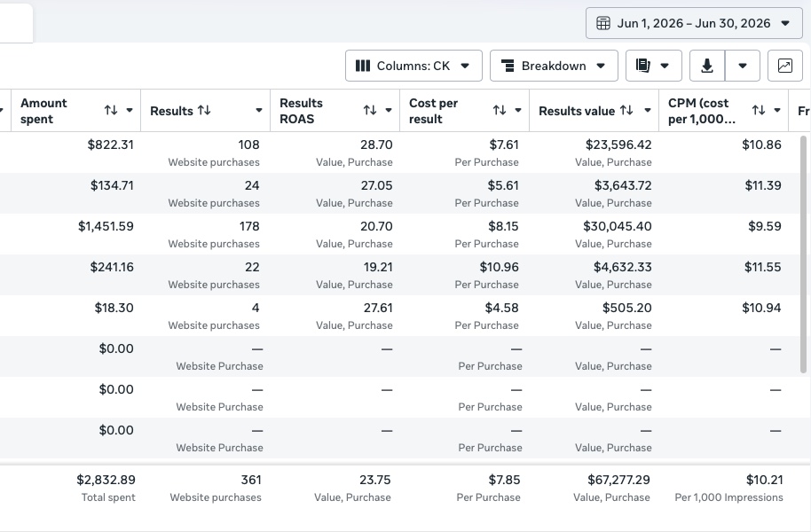Click the vertical table scrollbar

click(x=803, y=254)
